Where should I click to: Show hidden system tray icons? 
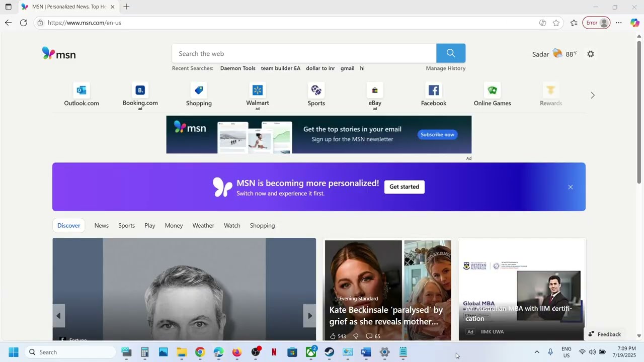(537, 352)
